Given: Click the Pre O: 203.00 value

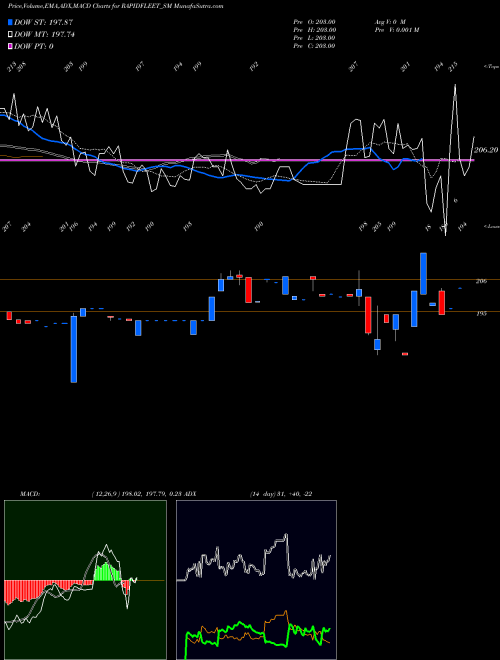Looking at the screenshot, I should [314, 22].
